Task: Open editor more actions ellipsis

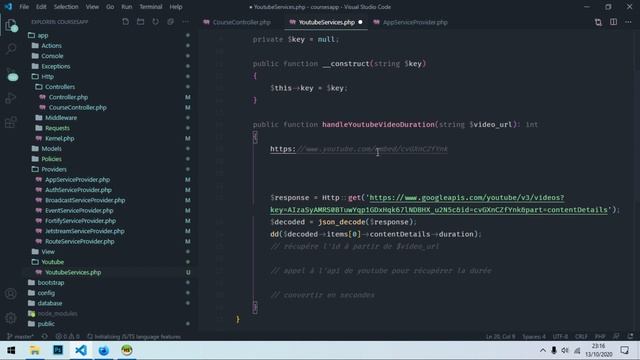Action: coord(629,22)
